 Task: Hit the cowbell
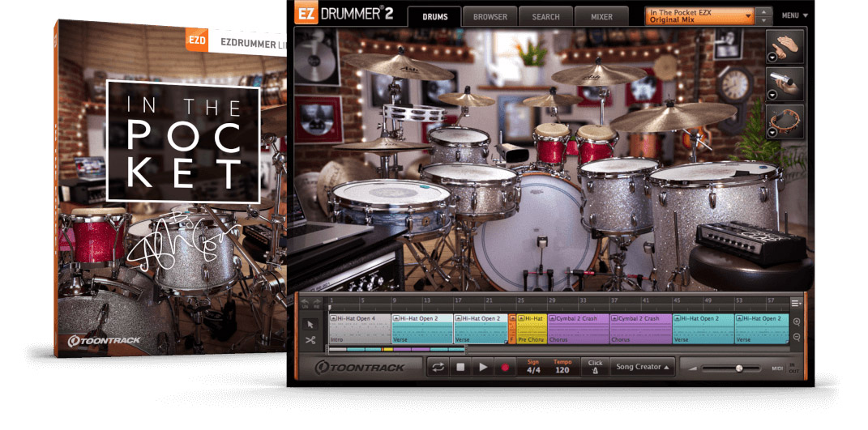512,152
